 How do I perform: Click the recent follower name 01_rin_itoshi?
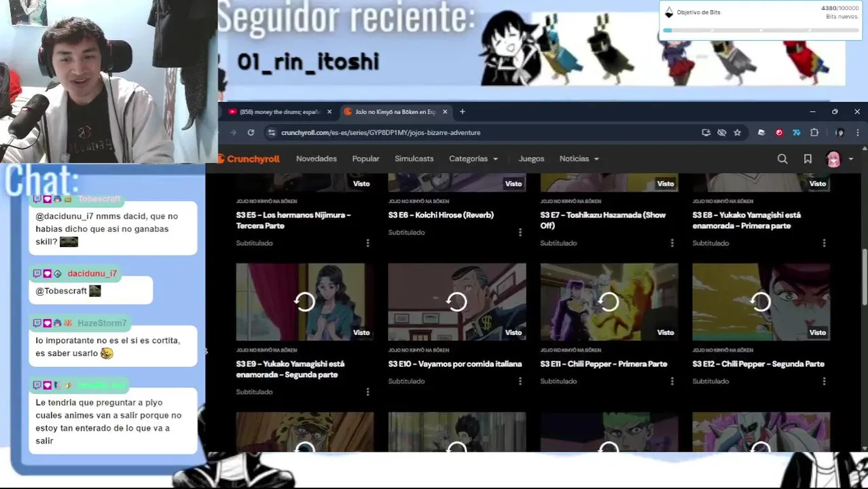(x=308, y=62)
